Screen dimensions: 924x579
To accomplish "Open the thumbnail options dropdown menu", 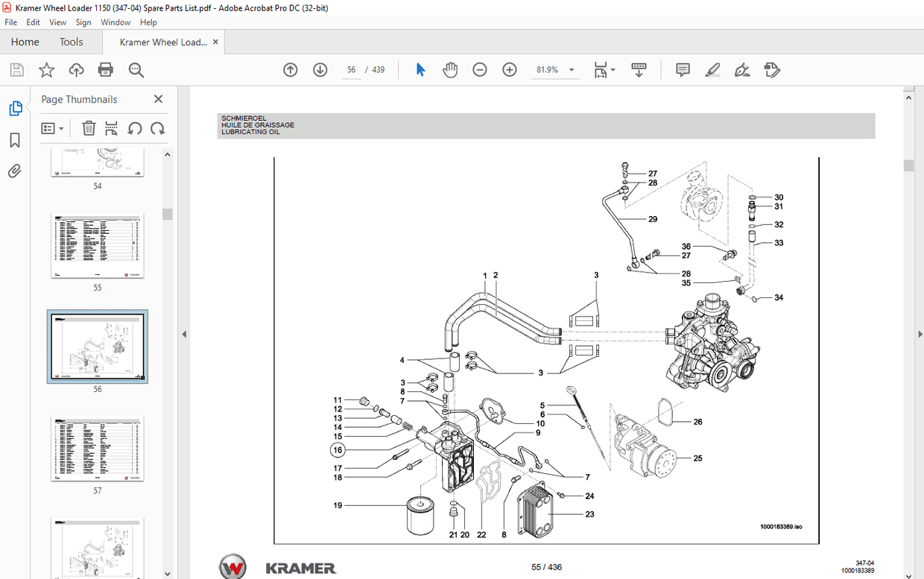I will [52, 127].
